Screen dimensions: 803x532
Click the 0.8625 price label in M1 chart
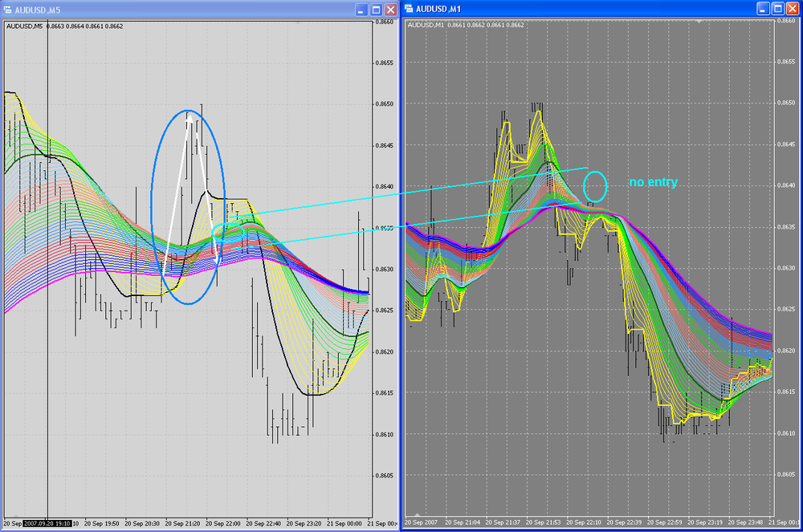tap(786, 310)
